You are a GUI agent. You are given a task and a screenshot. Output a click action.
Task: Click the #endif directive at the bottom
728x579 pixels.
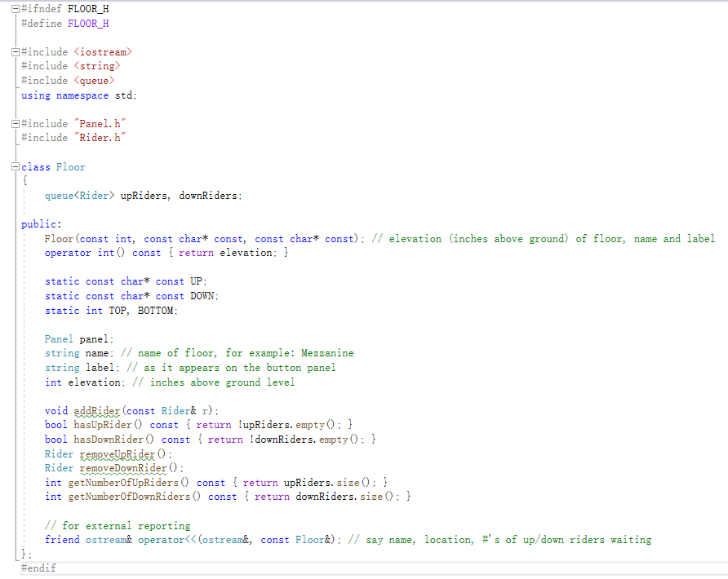tap(37, 568)
